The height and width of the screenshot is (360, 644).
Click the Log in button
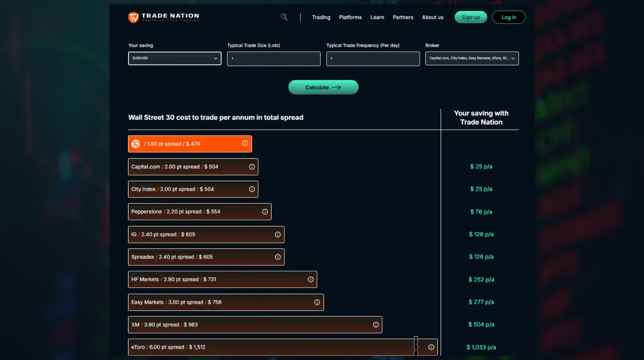click(509, 17)
